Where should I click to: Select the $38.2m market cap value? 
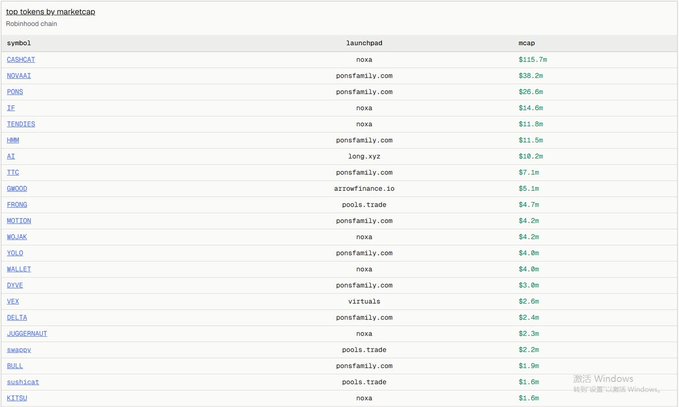531,76
